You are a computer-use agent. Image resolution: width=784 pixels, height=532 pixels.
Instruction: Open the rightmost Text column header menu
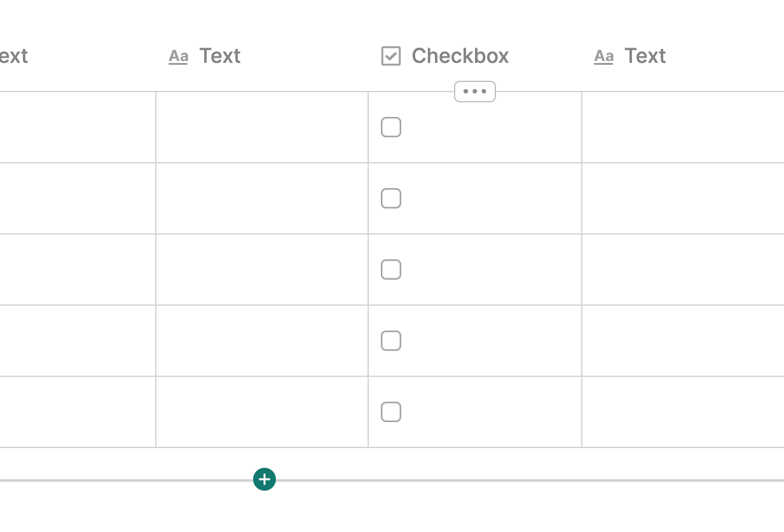pos(645,56)
